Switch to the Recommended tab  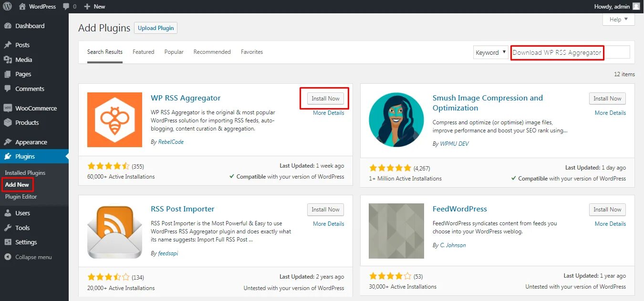[212, 52]
